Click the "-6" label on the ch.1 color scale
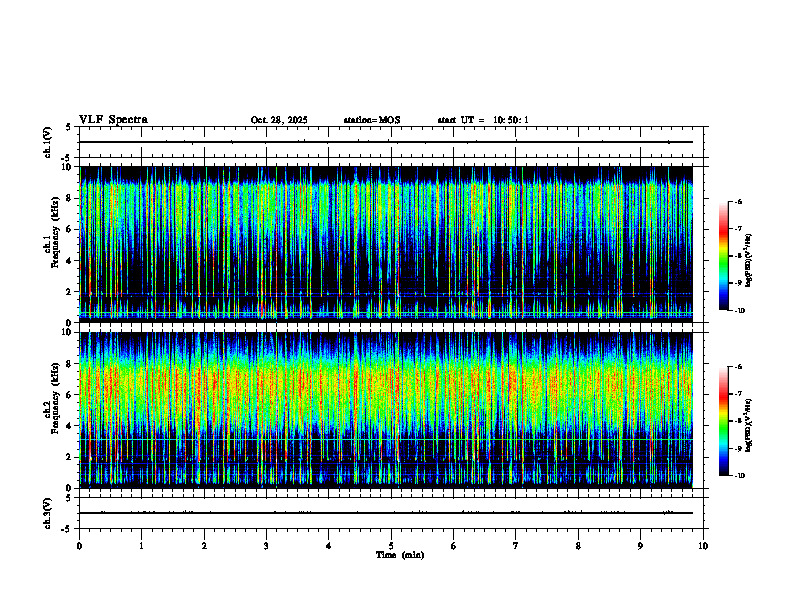 [738, 202]
